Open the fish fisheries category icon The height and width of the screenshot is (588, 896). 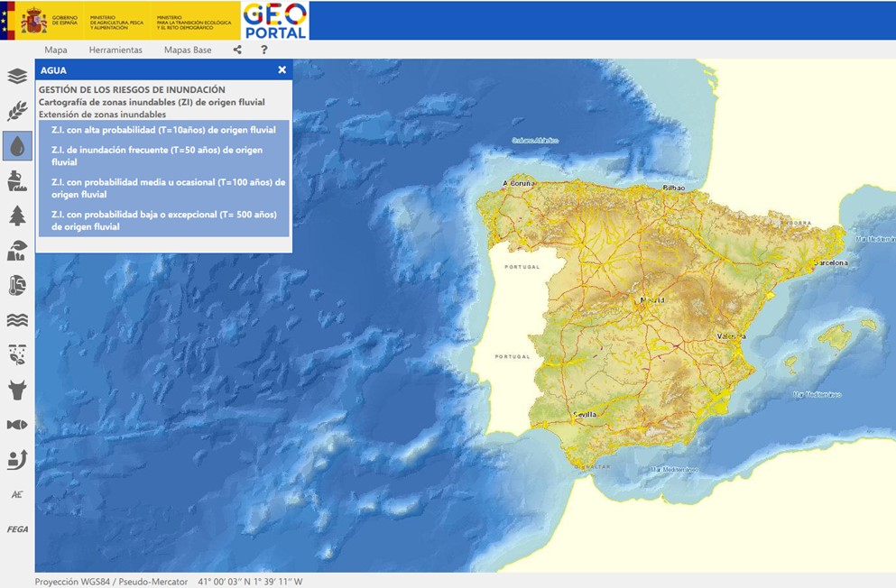coord(17,425)
